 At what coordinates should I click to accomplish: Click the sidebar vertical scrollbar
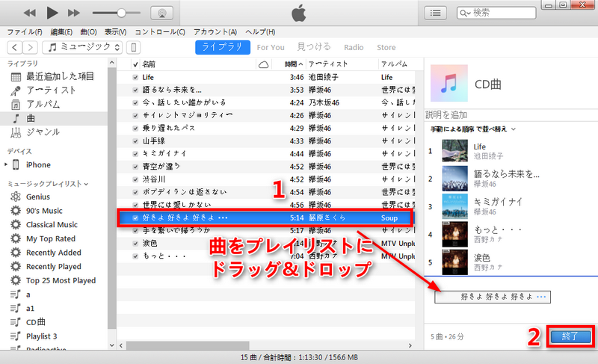tap(111, 198)
